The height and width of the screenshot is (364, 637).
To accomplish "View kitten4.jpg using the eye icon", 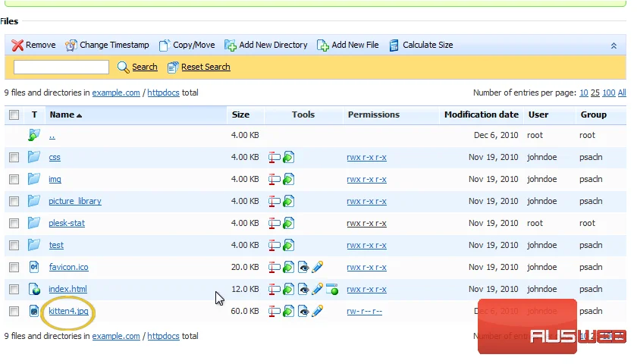I will tap(303, 311).
